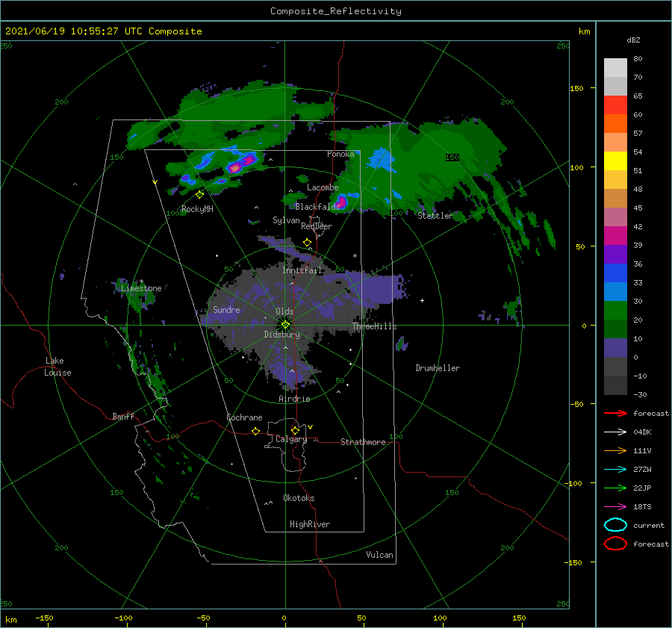Select the cyan current ellipse icon
This screenshot has width=672, height=628.
tap(615, 525)
